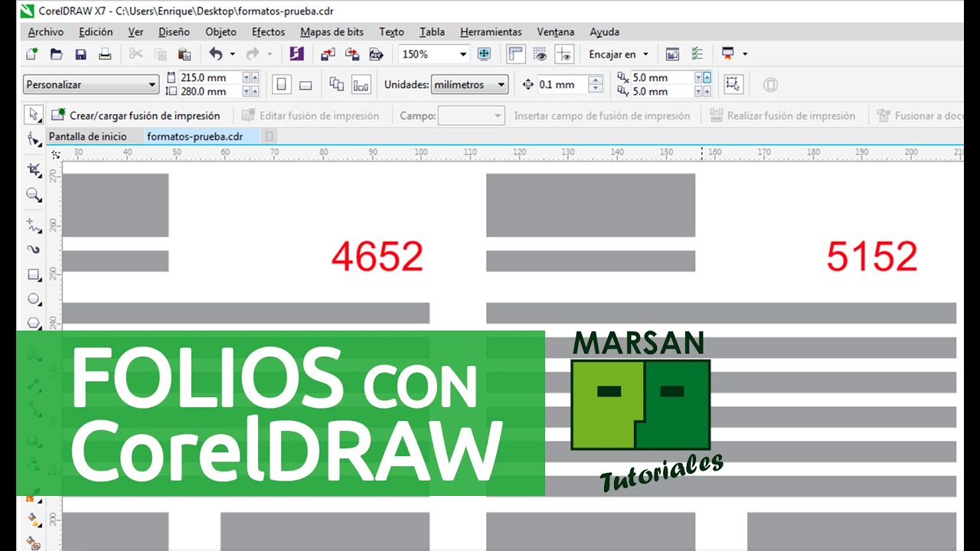Toggle Show grid button
This screenshot has width=980, height=551.
(541, 54)
